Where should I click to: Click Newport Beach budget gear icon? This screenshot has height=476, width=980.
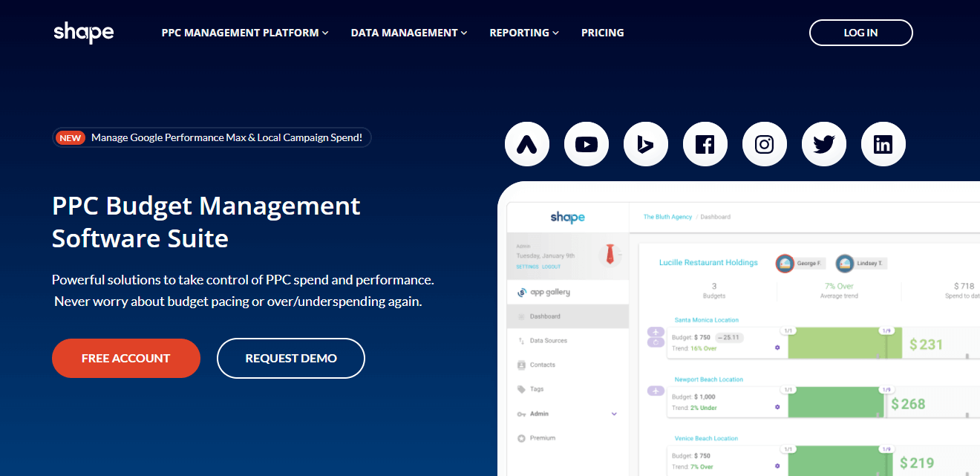click(777, 407)
